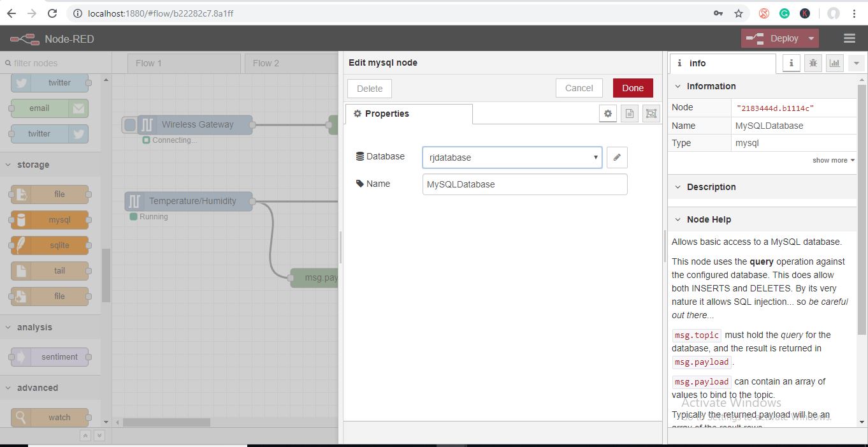Collapse the Description section
Image resolution: width=868 pixels, height=447 pixels.
pos(762,187)
